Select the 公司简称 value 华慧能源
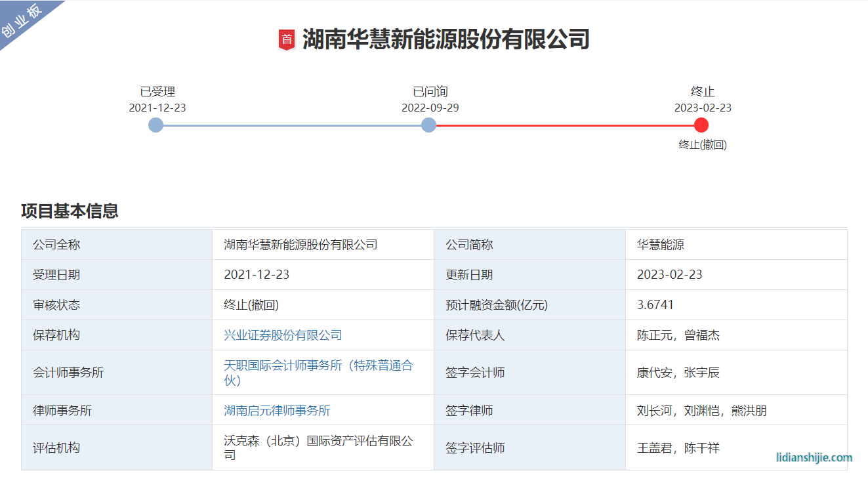The width and height of the screenshot is (868, 479). [657, 243]
